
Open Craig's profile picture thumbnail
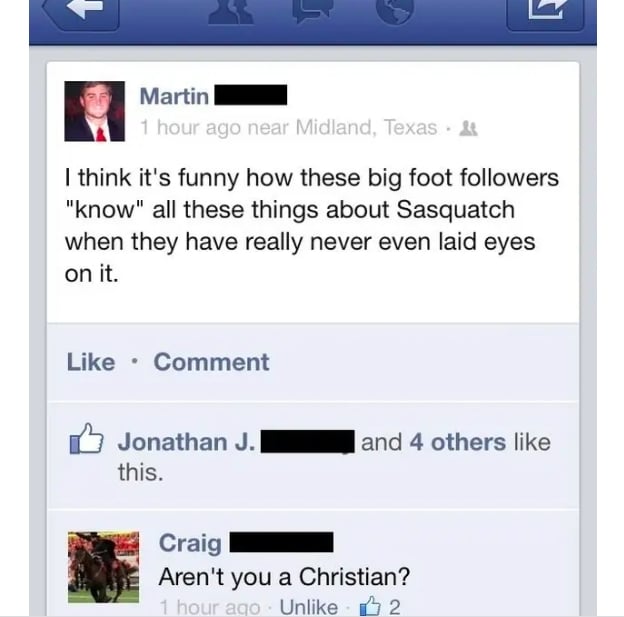coord(103,567)
